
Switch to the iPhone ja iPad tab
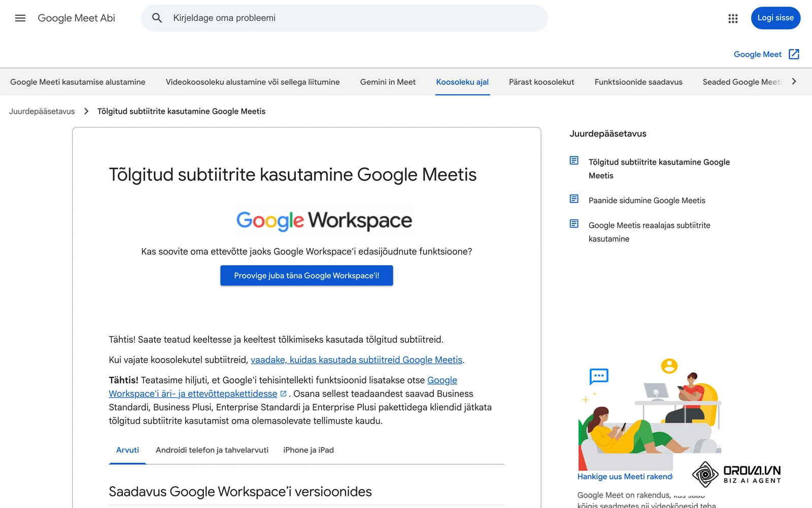click(309, 450)
